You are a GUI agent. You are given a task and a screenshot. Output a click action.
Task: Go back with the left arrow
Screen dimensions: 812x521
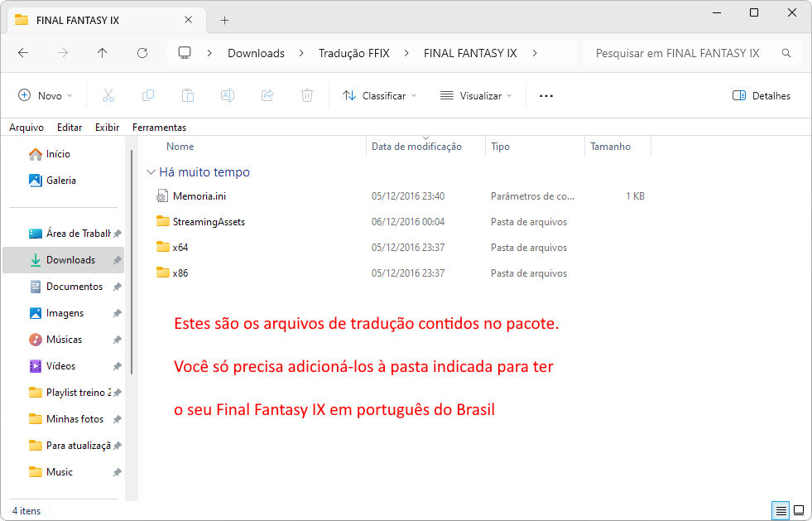(23, 53)
